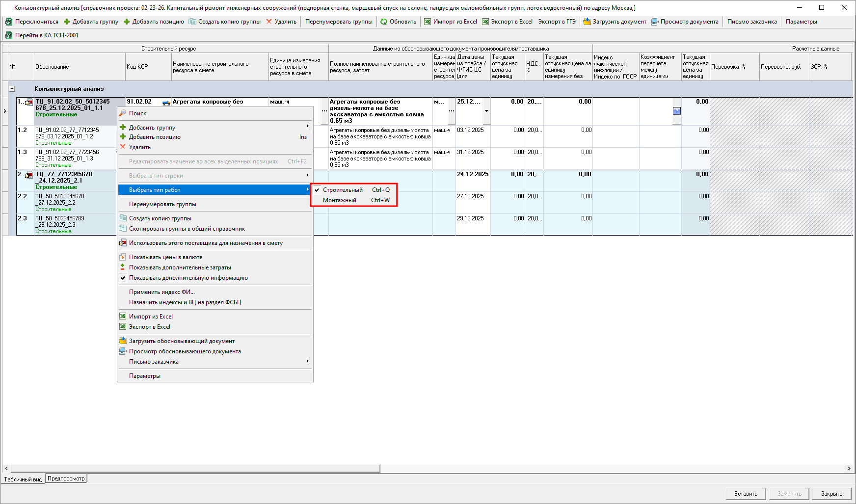Click the 'Вставить' button

pos(746,494)
